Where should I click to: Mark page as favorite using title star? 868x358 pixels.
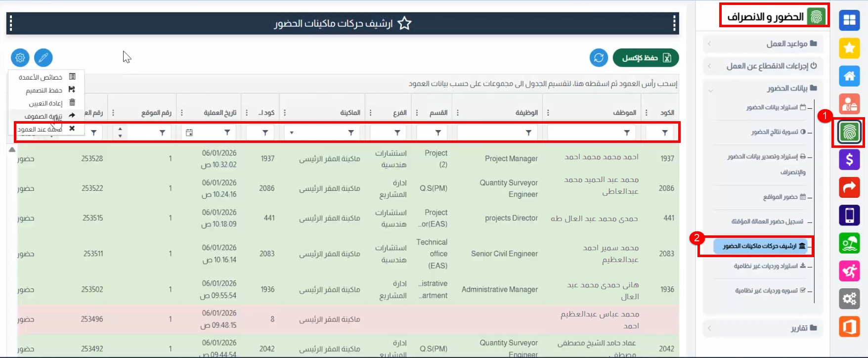(404, 23)
